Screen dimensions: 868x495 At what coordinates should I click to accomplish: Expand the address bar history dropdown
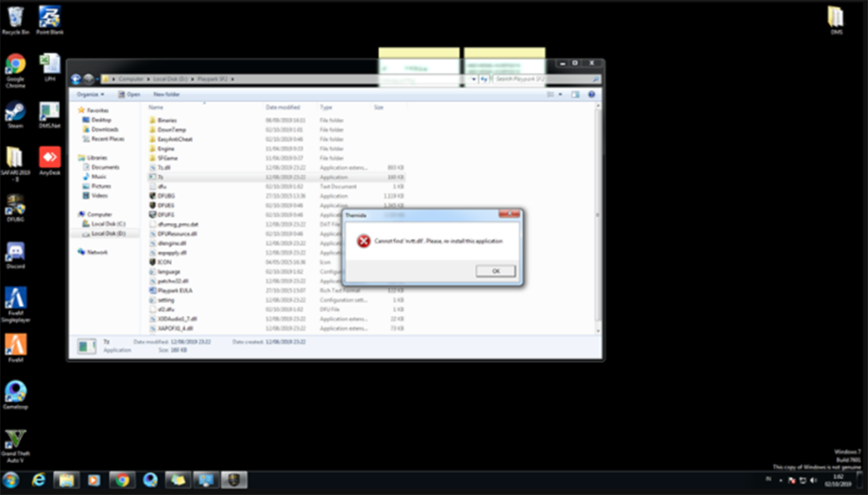point(474,79)
